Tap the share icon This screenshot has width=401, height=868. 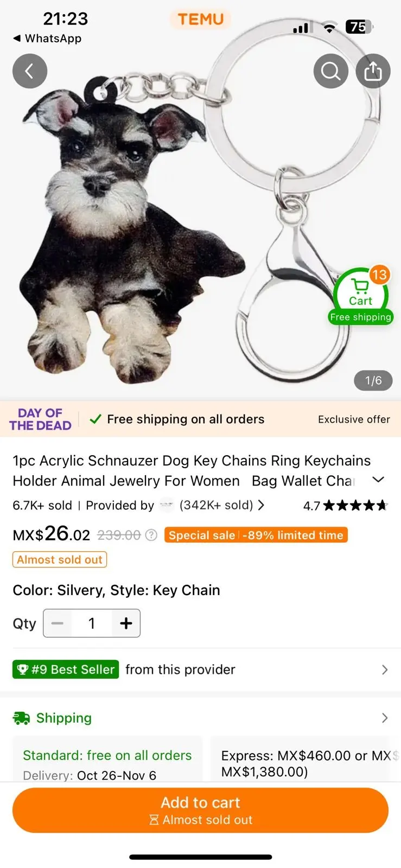[x=373, y=71]
